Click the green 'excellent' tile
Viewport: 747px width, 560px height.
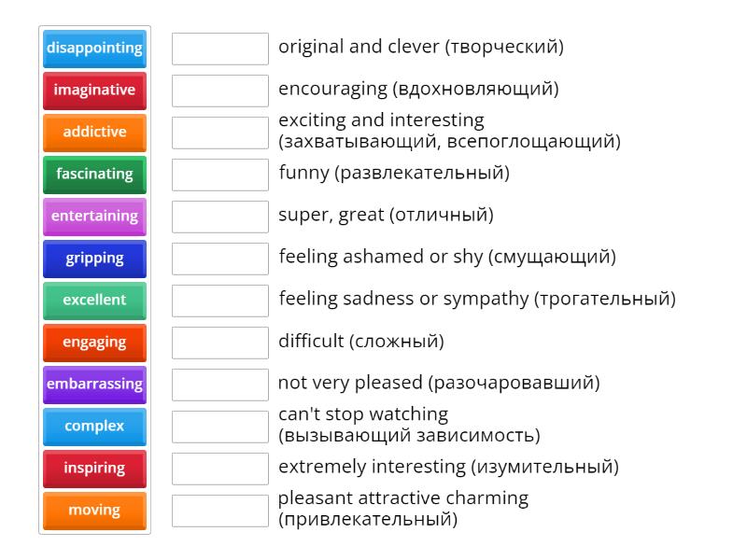pyautogui.click(x=94, y=301)
